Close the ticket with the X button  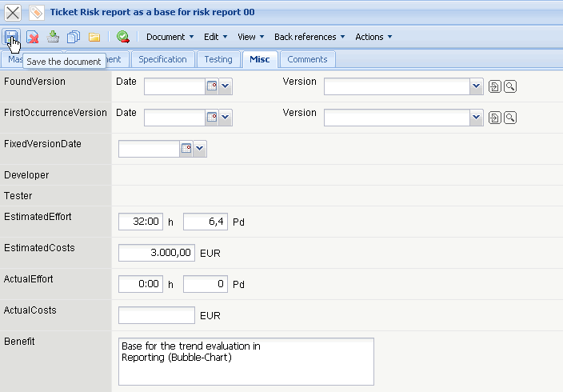pos(13,13)
